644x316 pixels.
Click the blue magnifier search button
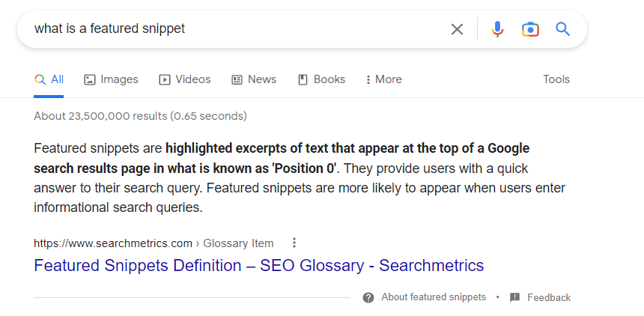(x=563, y=29)
